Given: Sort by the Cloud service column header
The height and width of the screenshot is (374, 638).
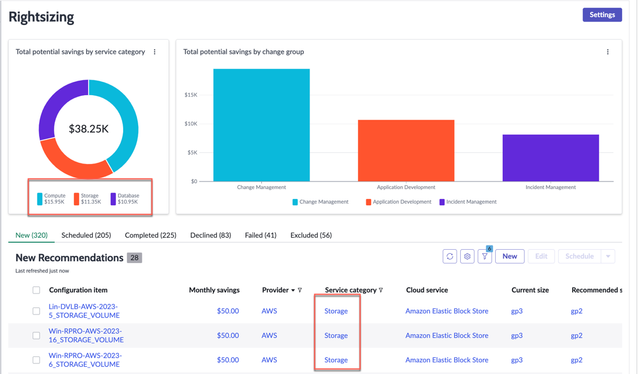Looking at the screenshot, I should coord(427,290).
